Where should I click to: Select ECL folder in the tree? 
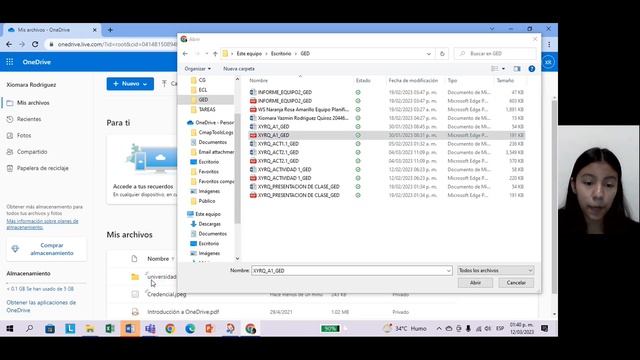(202, 90)
